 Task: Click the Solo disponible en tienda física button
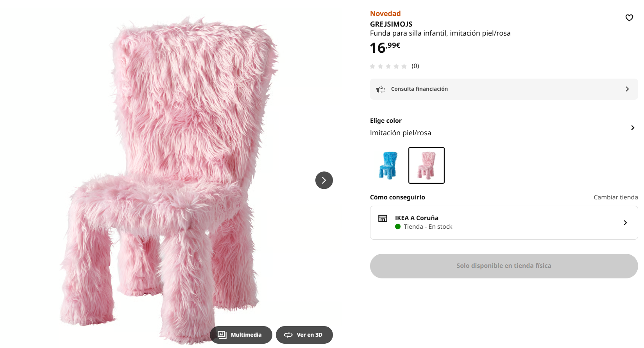point(504,266)
